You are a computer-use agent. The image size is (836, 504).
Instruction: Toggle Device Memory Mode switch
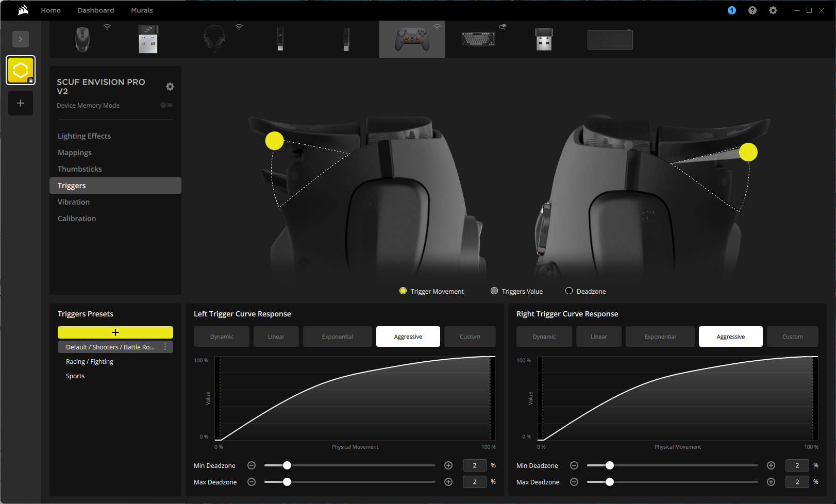[x=166, y=105]
